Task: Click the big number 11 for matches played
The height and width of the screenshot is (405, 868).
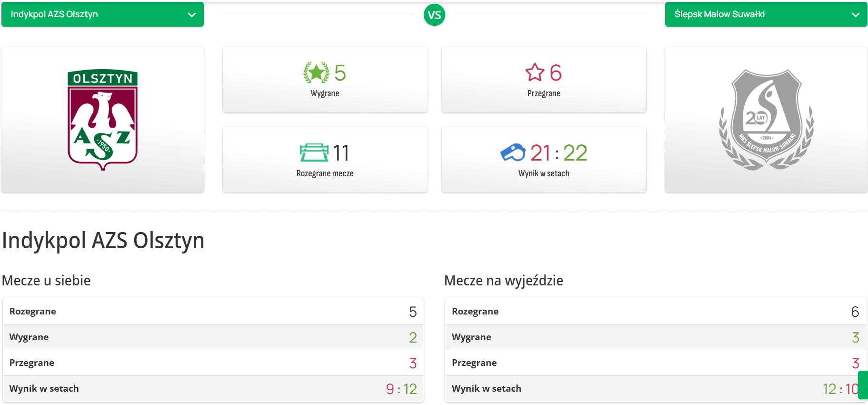Action: (x=341, y=153)
